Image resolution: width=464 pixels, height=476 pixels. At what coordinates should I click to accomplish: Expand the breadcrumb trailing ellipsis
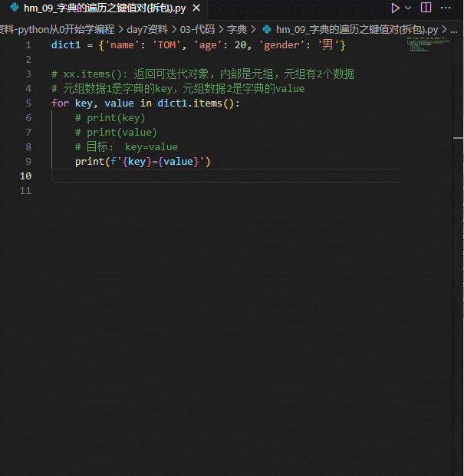(x=454, y=30)
